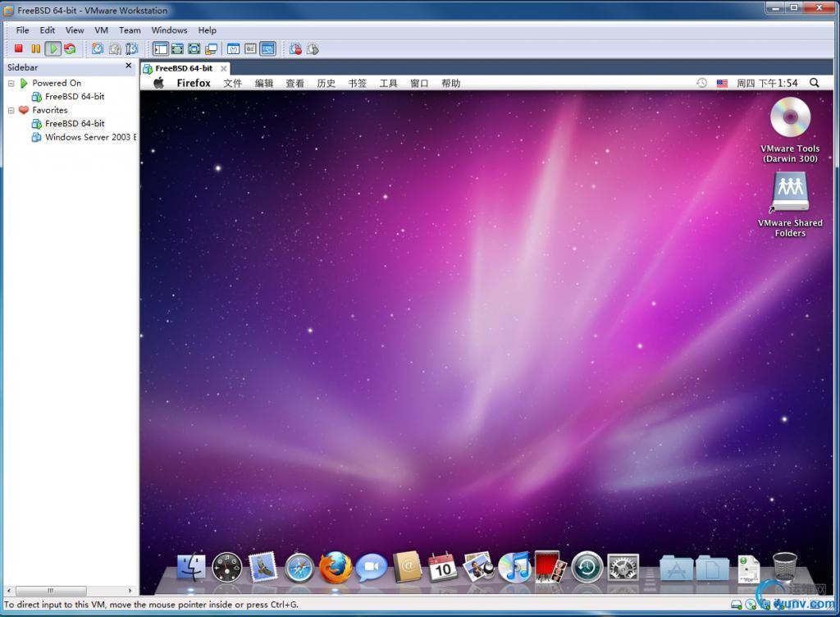Viewport: 840px width, 617px height.
Task: Launch Safari from the Dock
Action: (299, 568)
